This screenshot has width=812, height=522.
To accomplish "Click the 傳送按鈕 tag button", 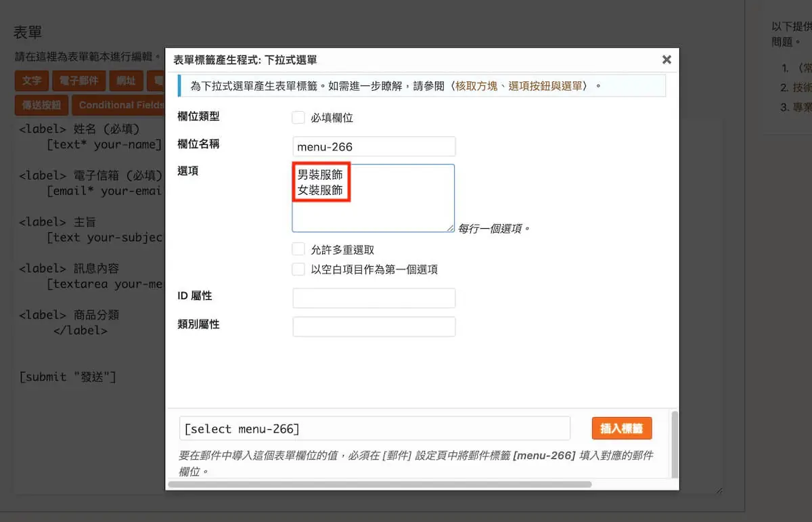I will [42, 105].
